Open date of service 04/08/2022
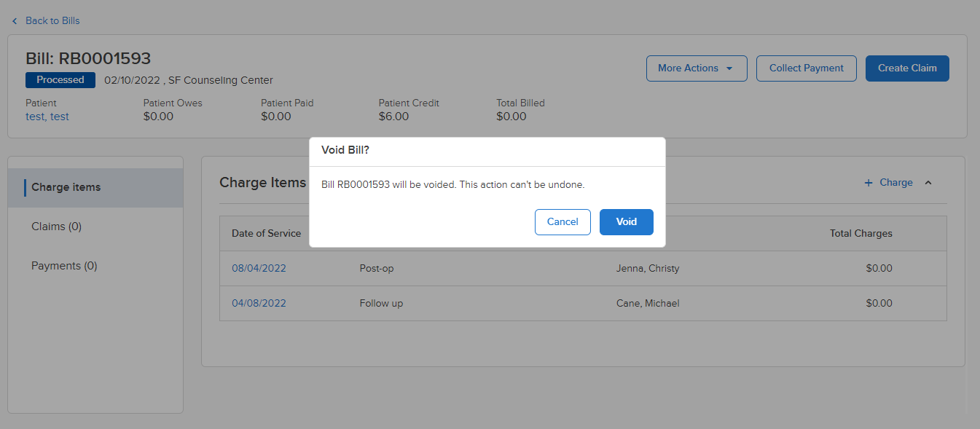 tap(259, 303)
